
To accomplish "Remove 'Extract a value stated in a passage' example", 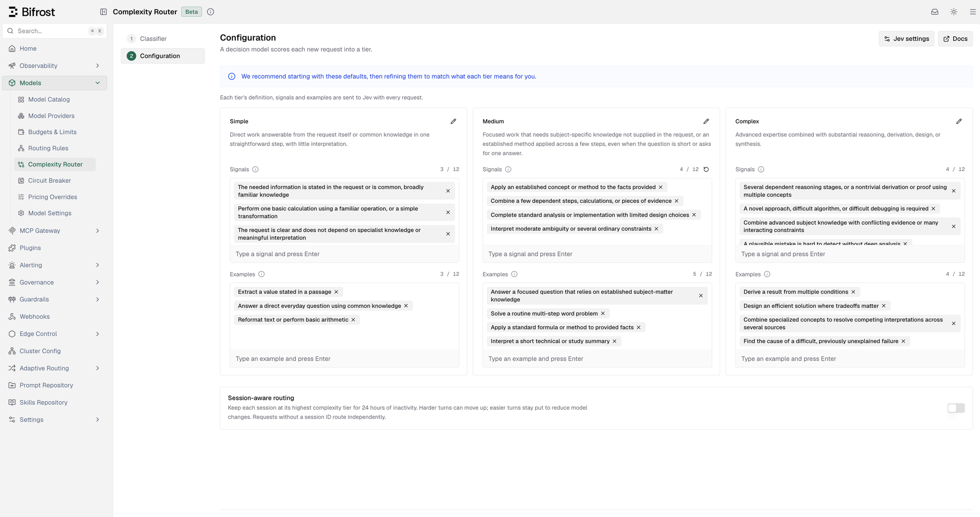I will 336,292.
